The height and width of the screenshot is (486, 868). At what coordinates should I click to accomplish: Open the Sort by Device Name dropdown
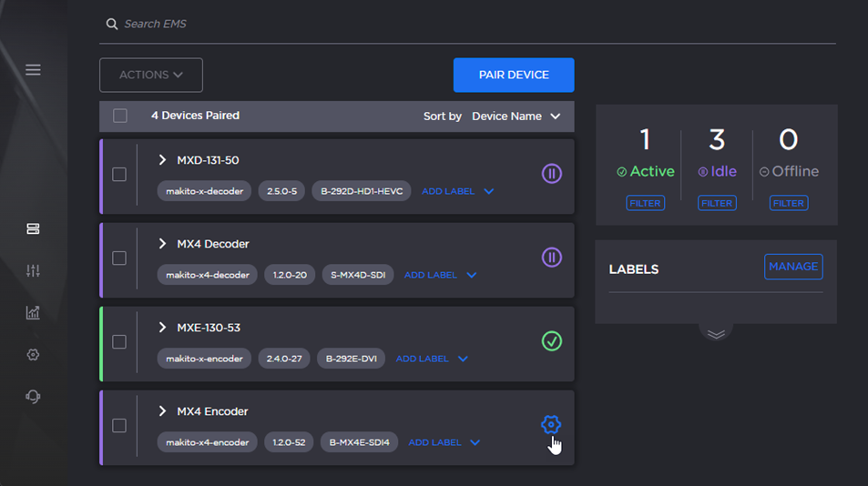click(x=516, y=116)
